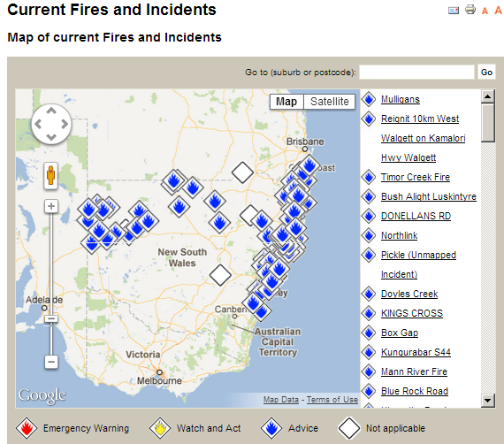Open the Kungurabar S44 link

(x=416, y=352)
